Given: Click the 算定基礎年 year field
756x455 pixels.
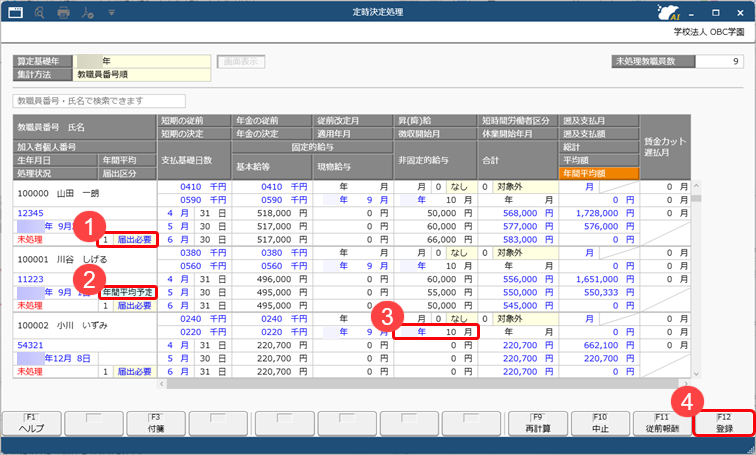Looking at the screenshot, I should coord(142,61).
